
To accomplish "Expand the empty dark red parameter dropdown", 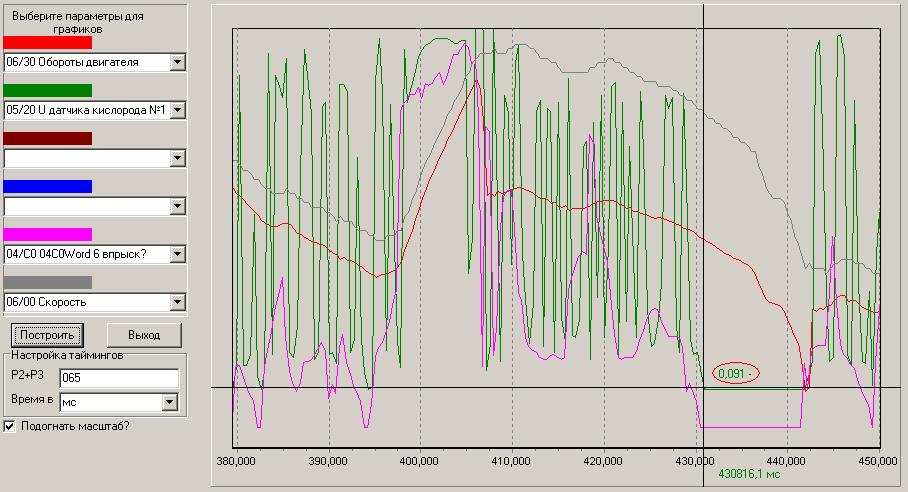I will [177, 158].
